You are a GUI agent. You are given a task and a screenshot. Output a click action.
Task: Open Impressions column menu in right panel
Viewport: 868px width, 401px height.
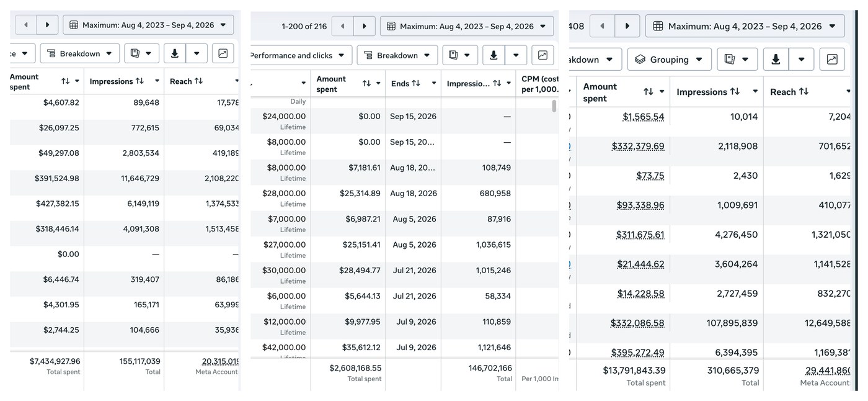point(755,92)
